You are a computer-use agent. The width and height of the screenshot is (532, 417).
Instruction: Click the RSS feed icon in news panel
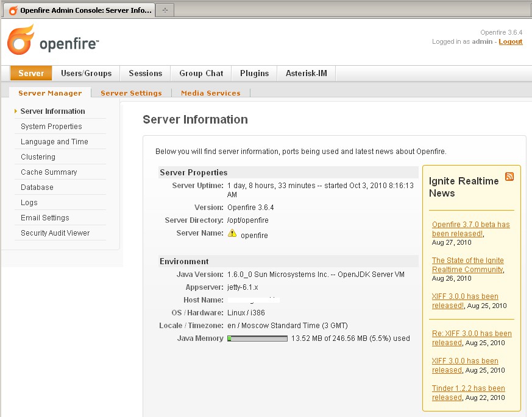[509, 177]
